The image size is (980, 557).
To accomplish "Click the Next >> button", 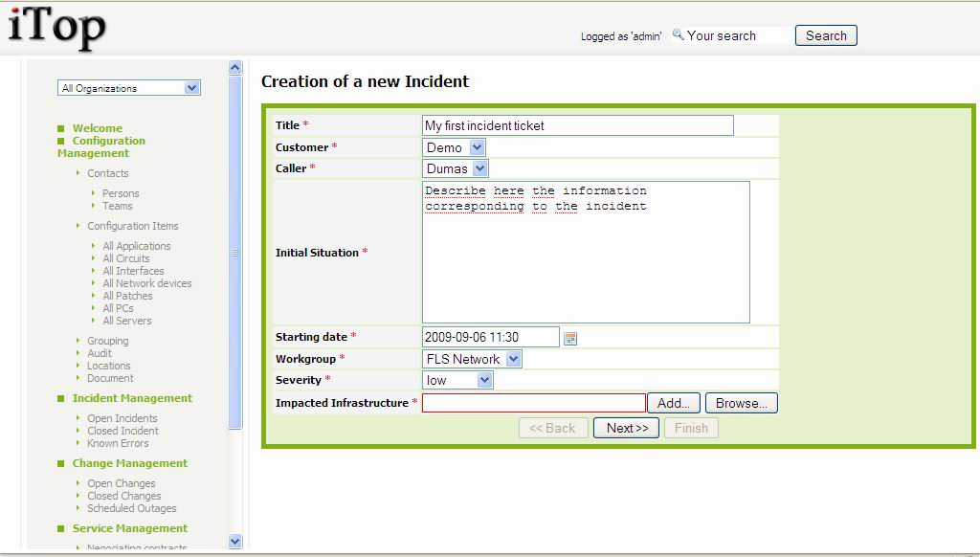I will pyautogui.click(x=626, y=428).
